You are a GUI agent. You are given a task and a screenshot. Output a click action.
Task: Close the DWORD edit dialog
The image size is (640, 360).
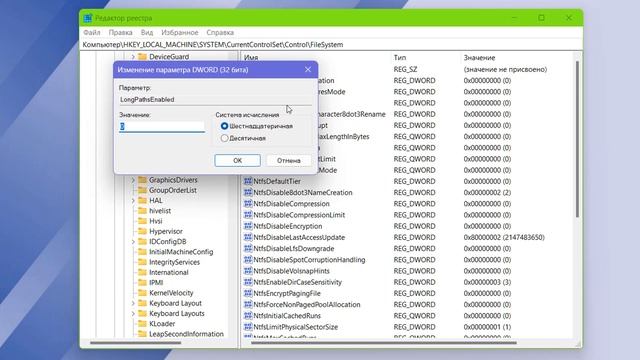[308, 70]
